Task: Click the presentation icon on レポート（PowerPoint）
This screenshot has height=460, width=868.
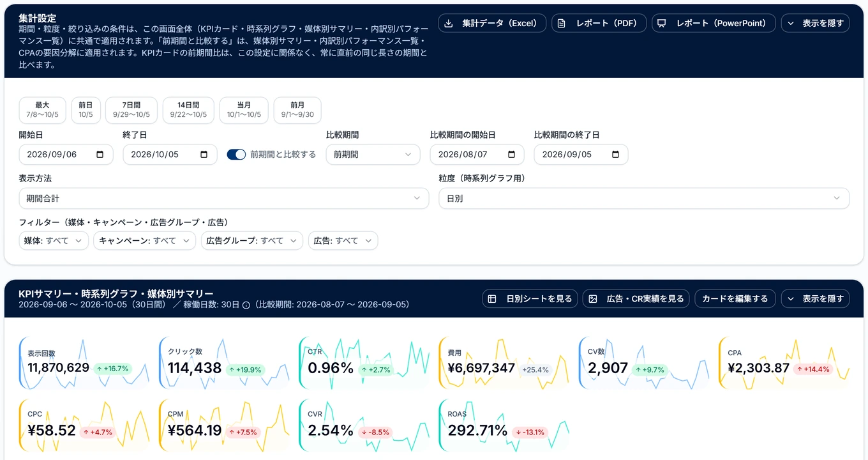Action: [x=662, y=24]
